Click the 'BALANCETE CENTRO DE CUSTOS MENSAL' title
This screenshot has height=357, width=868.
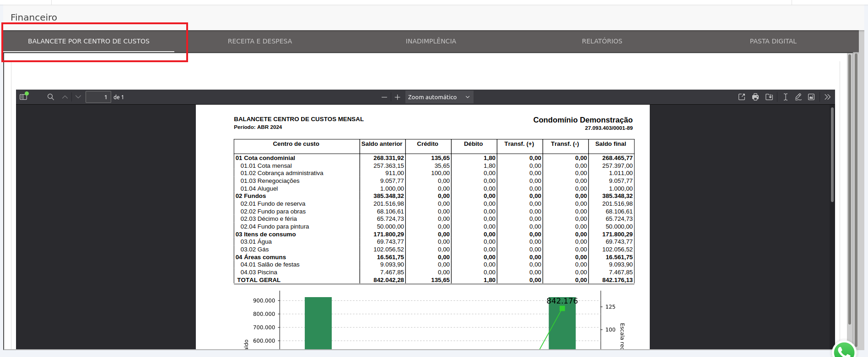coord(299,119)
